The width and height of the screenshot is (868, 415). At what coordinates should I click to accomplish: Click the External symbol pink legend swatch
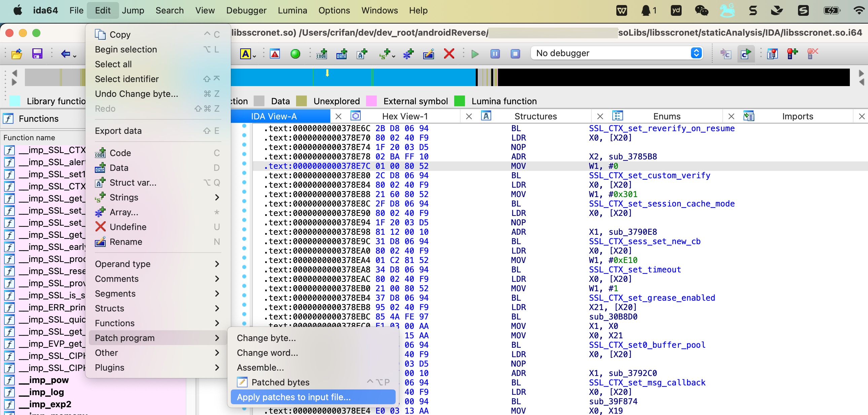point(371,101)
